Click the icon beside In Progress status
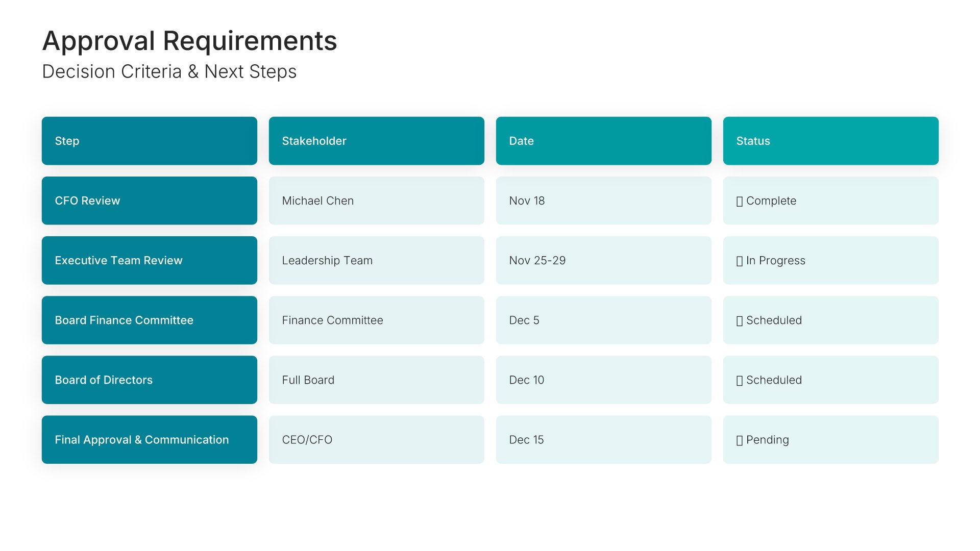The width and height of the screenshot is (980, 551). coord(740,261)
